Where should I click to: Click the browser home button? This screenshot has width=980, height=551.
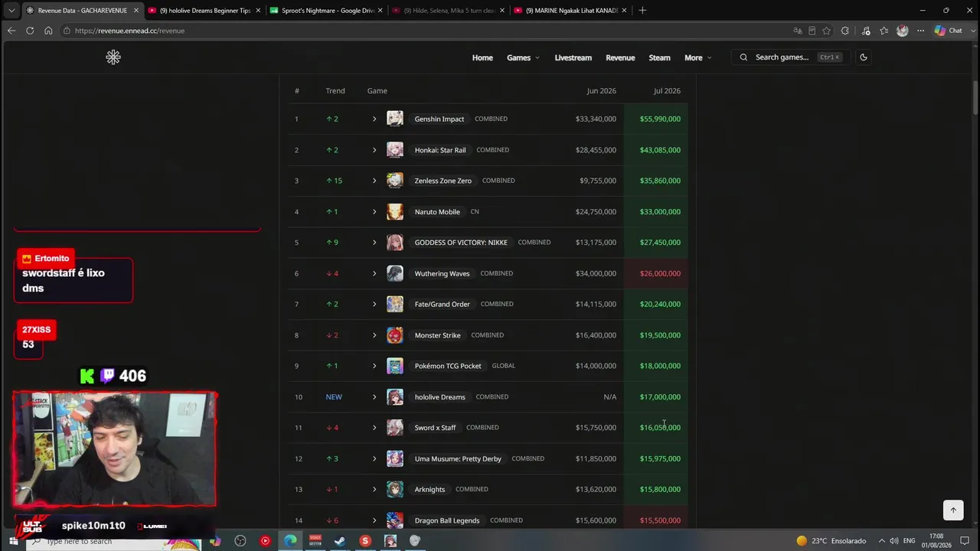click(48, 31)
